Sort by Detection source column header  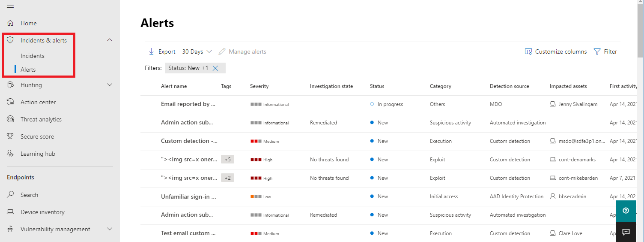click(510, 86)
